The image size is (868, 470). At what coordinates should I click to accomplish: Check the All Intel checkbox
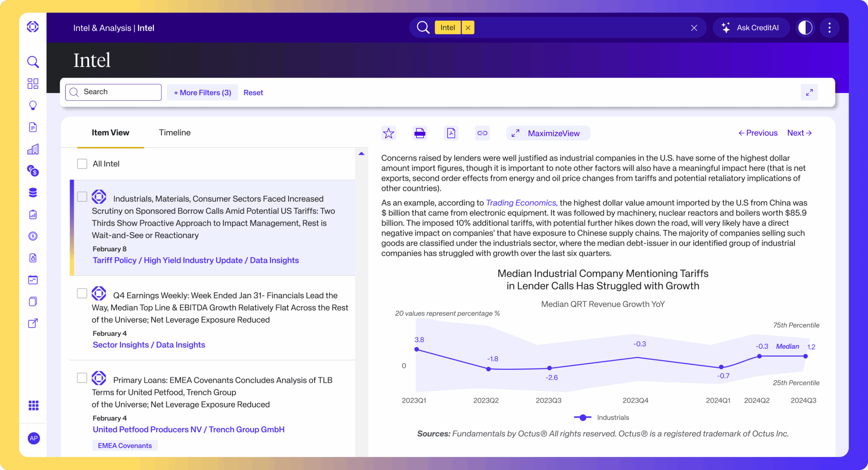point(82,164)
